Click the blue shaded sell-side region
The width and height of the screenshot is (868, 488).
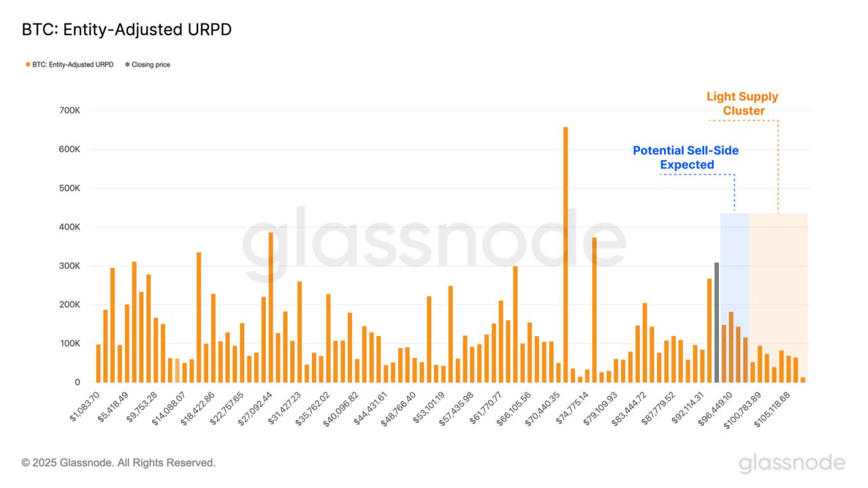(x=734, y=298)
